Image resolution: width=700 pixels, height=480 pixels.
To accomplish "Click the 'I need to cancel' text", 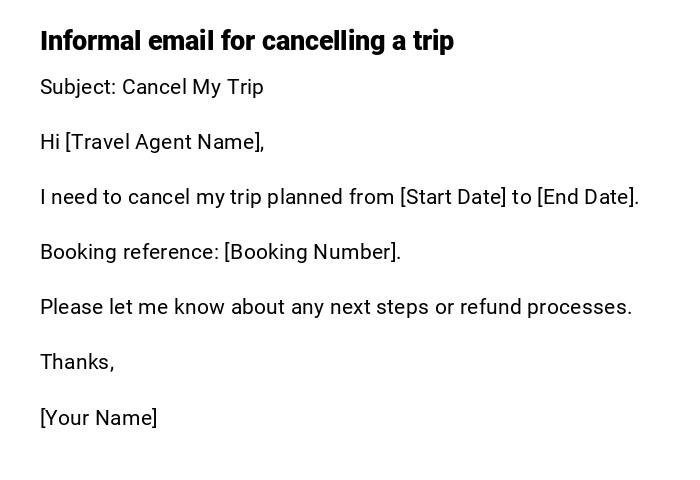I will pyautogui.click(x=98, y=197).
